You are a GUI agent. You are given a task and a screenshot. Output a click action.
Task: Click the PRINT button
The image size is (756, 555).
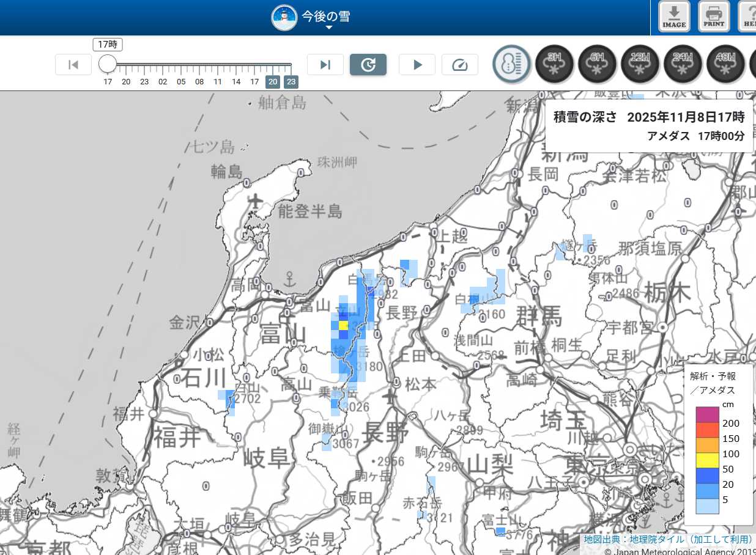714,17
